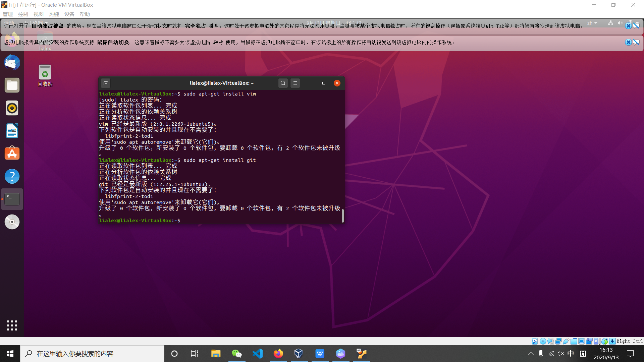Screen dimensions: 644x362
Task: Click the Windows Start button
Action: point(10,354)
